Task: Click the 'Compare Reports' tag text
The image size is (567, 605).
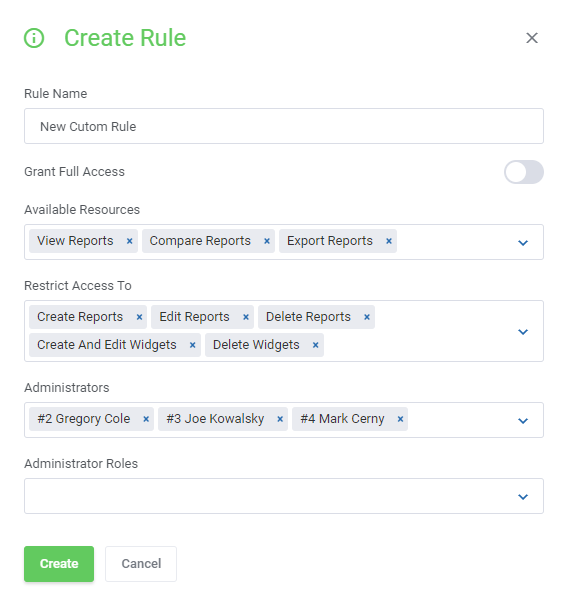Action: coord(200,241)
